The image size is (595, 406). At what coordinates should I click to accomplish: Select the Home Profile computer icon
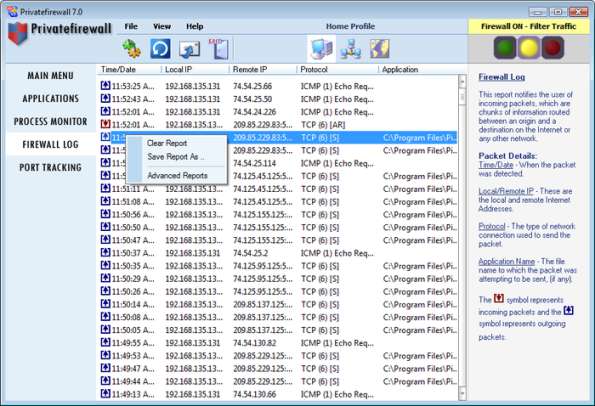click(x=321, y=49)
